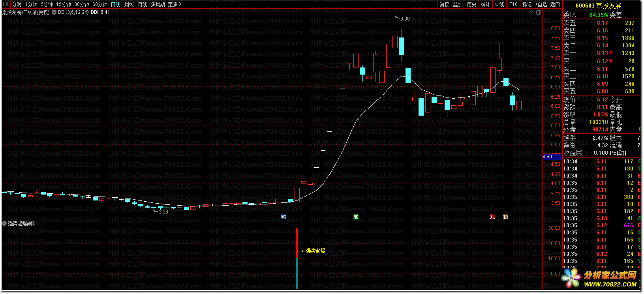644x294 pixels.
Task: Expand 更多 period options
Action: pyautogui.click(x=175, y=4)
